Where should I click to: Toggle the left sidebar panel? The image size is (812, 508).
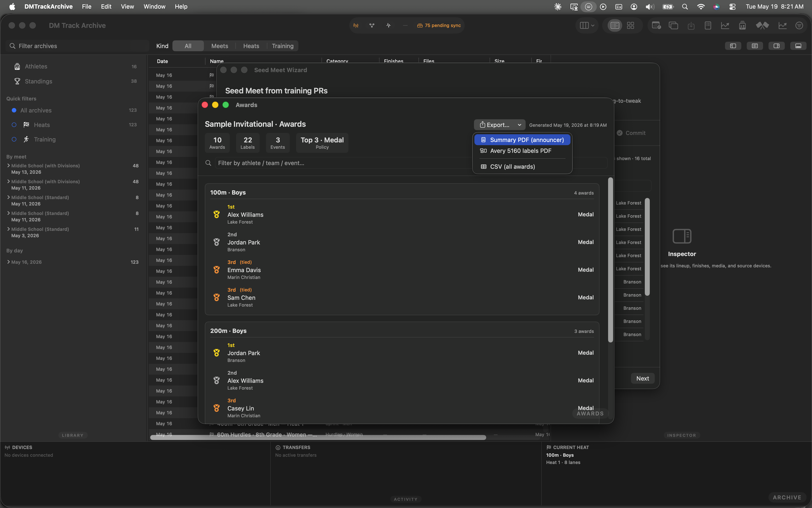pyautogui.click(x=733, y=46)
